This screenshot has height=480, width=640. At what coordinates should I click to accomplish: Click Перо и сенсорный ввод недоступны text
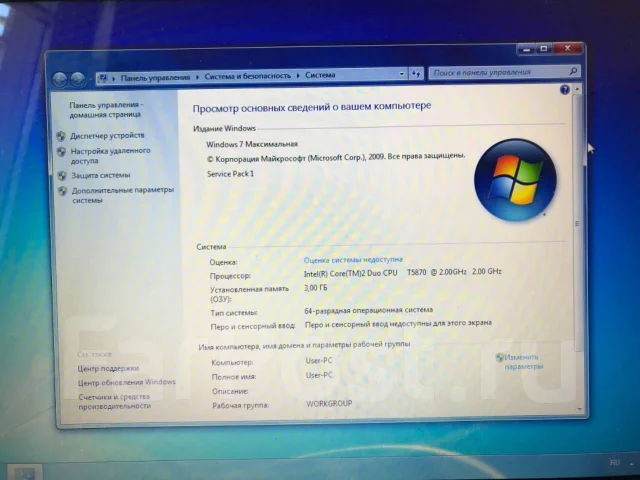[398, 324]
